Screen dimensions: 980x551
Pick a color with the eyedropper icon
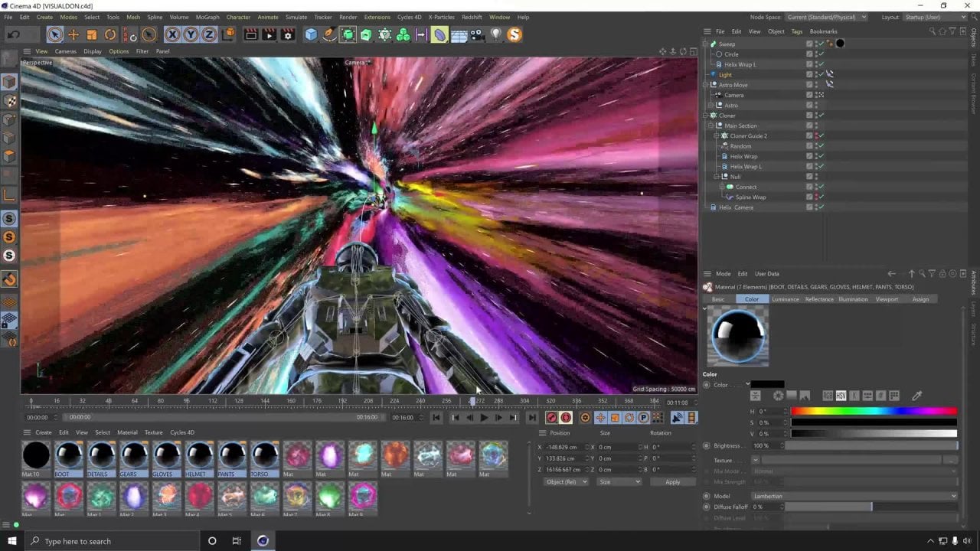(916, 396)
